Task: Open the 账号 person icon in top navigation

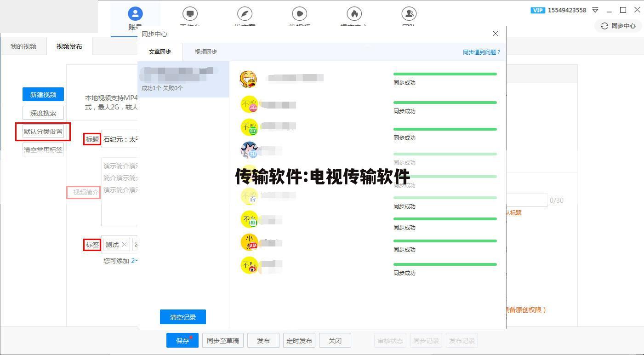Action: click(x=135, y=13)
